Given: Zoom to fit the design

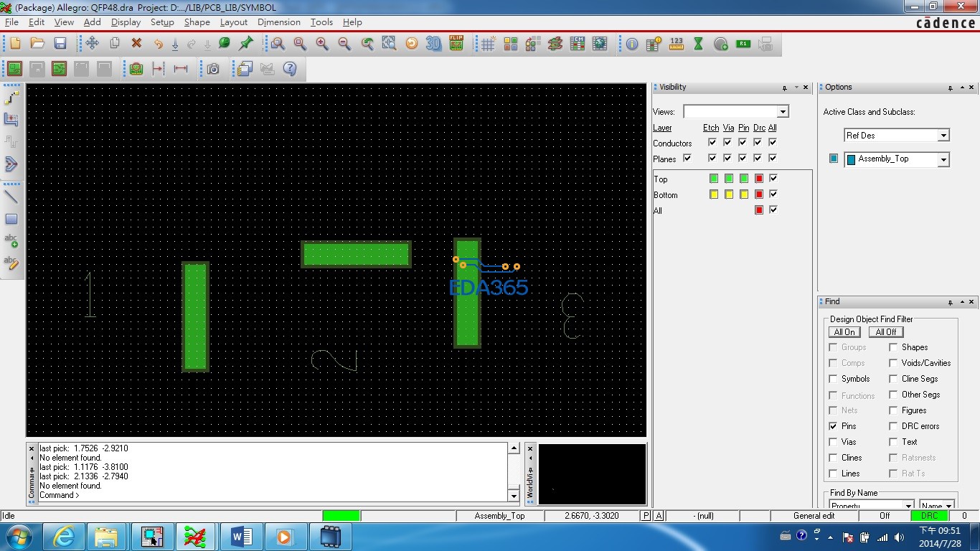Looking at the screenshot, I should point(300,44).
